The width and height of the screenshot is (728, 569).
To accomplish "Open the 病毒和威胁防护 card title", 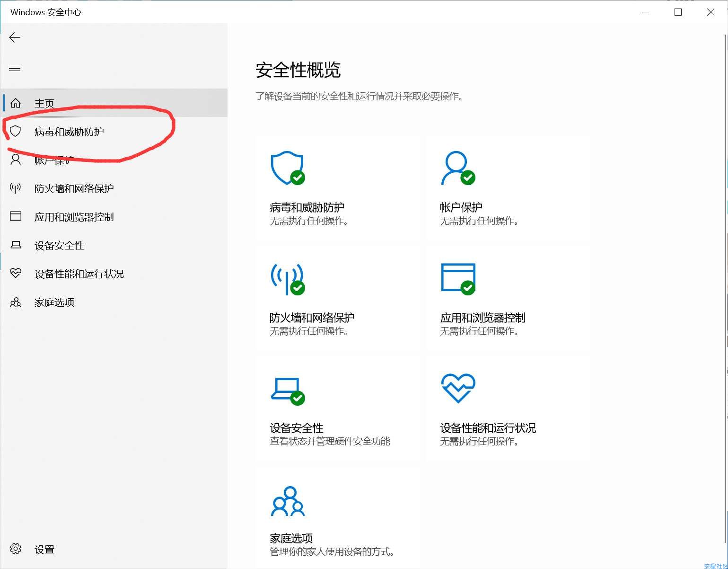I will tap(307, 207).
